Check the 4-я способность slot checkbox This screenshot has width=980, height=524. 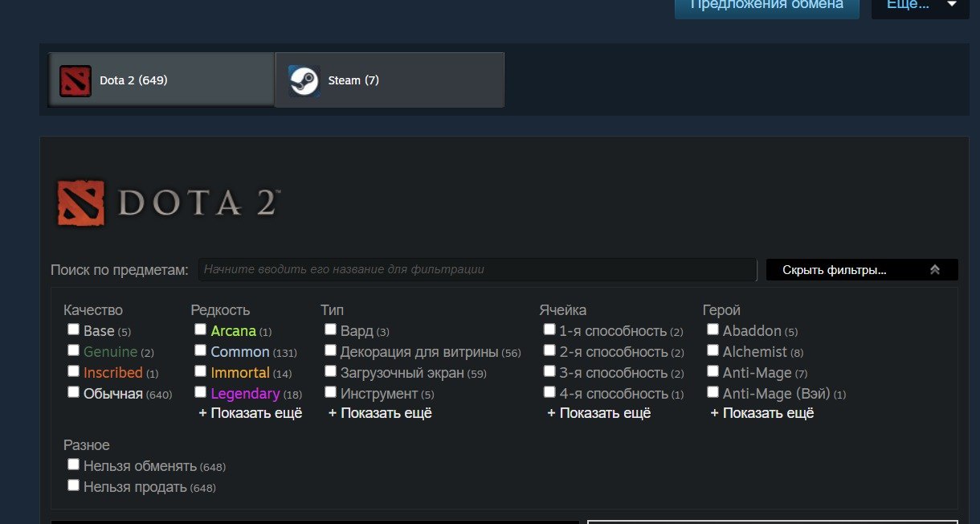point(549,392)
